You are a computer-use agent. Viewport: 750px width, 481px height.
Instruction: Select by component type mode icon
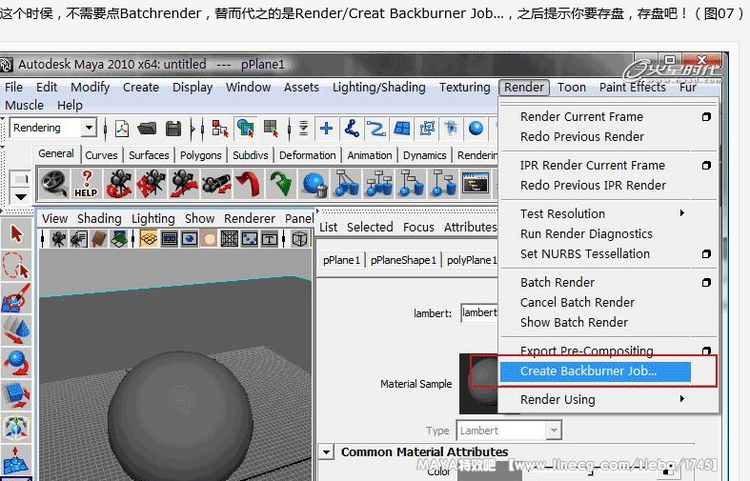(271, 128)
